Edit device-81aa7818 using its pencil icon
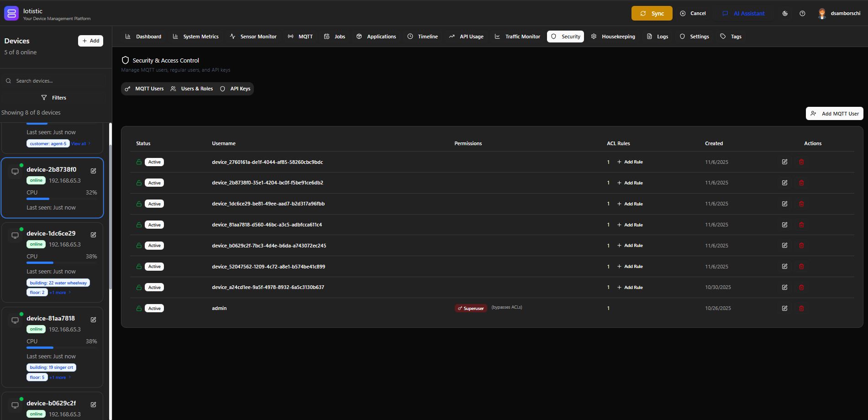 pos(93,320)
